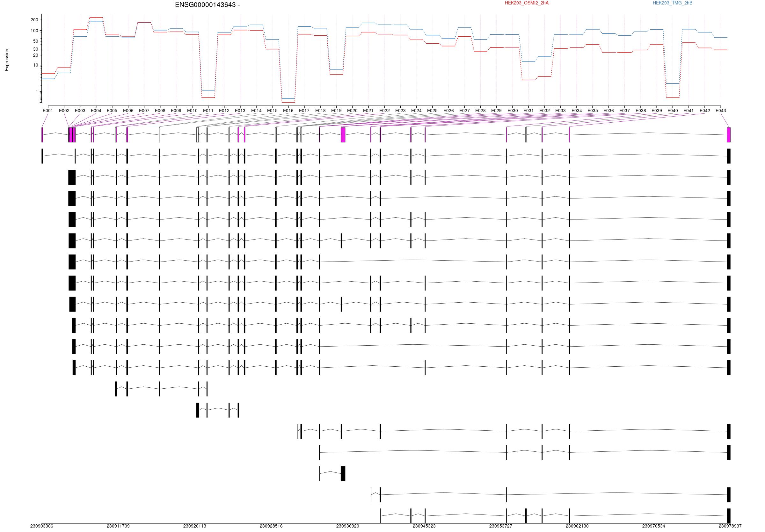Click exon label E021

[x=368, y=111]
